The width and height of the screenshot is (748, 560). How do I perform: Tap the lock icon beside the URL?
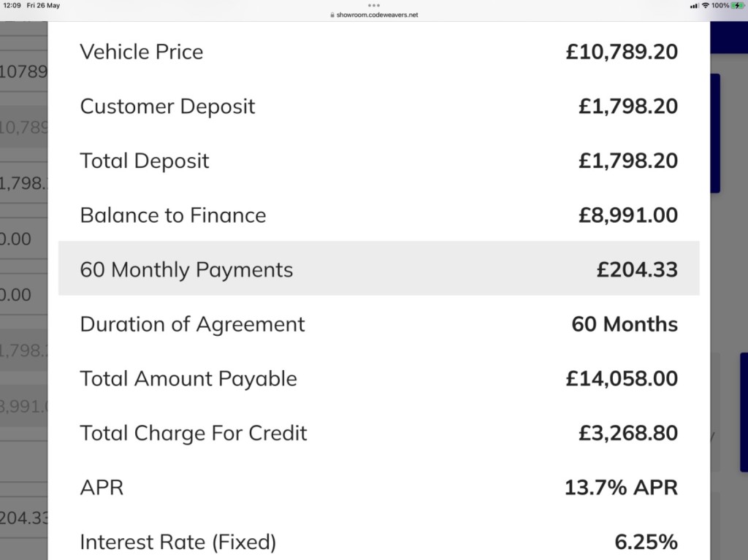point(332,15)
